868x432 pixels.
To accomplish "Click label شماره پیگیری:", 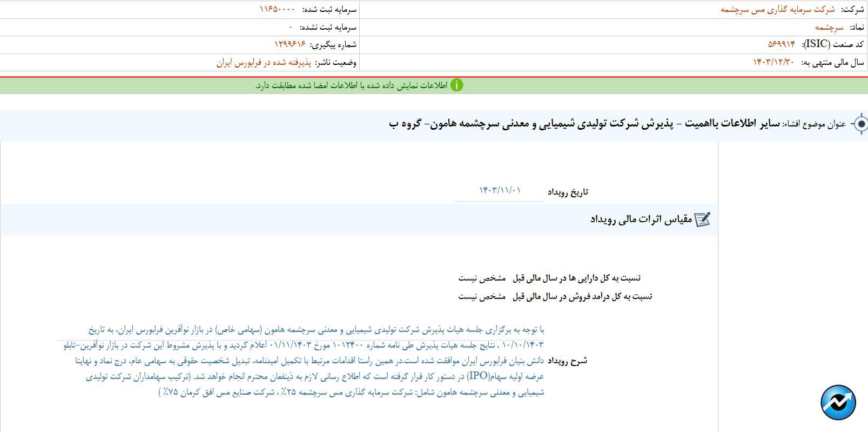I will coord(334,44).
